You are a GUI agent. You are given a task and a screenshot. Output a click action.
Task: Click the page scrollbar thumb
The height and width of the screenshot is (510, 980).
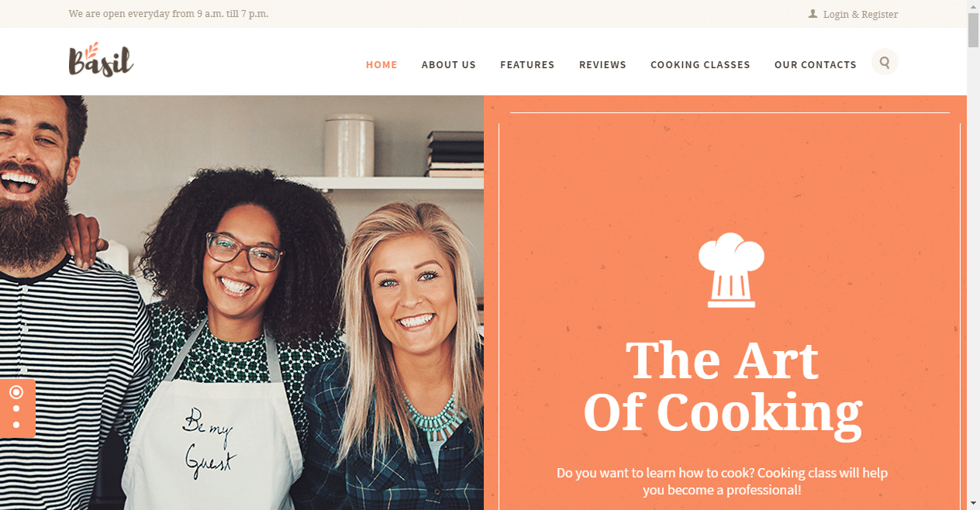pyautogui.click(x=973, y=30)
